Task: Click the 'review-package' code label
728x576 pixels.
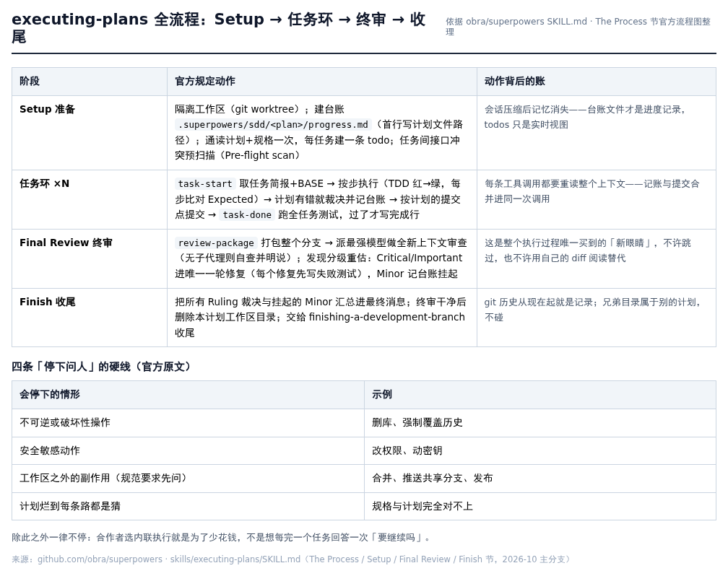Action: pyautogui.click(x=216, y=243)
